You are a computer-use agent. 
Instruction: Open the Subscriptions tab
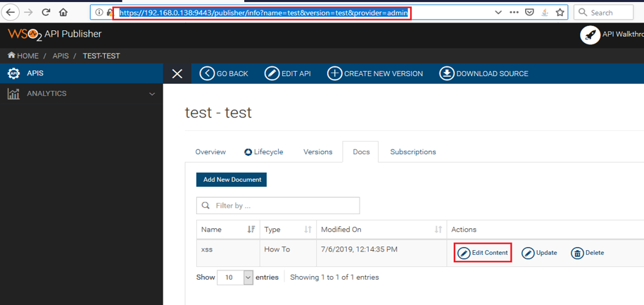click(413, 151)
